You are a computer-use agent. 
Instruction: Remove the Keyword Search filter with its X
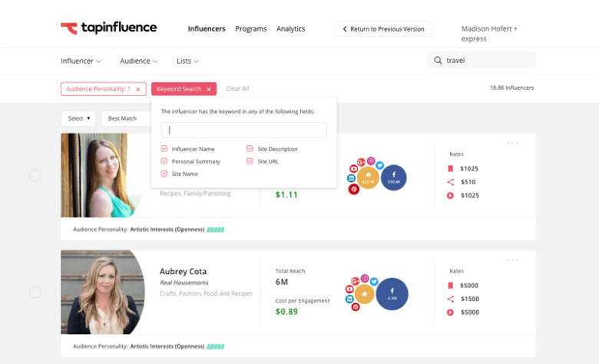pyautogui.click(x=209, y=89)
